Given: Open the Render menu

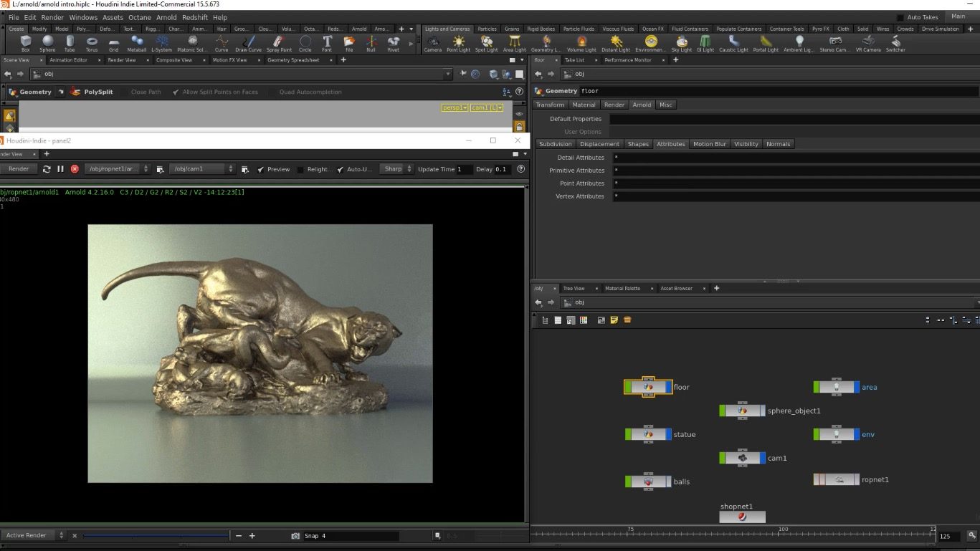Looking at the screenshot, I should [52, 17].
